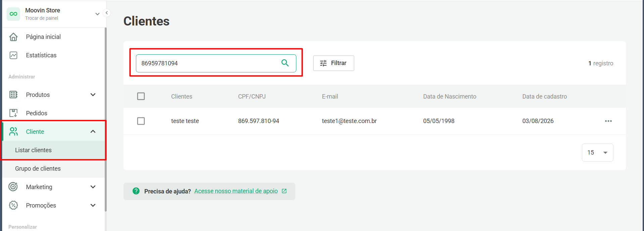Select all clients with the header checkbox
Image resolution: width=644 pixels, height=231 pixels.
(x=141, y=97)
